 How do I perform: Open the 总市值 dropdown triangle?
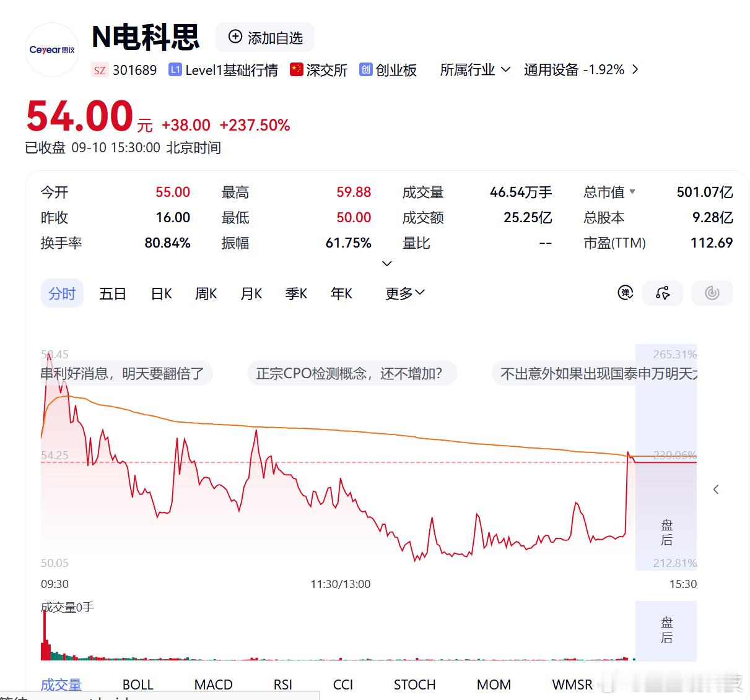point(632,192)
